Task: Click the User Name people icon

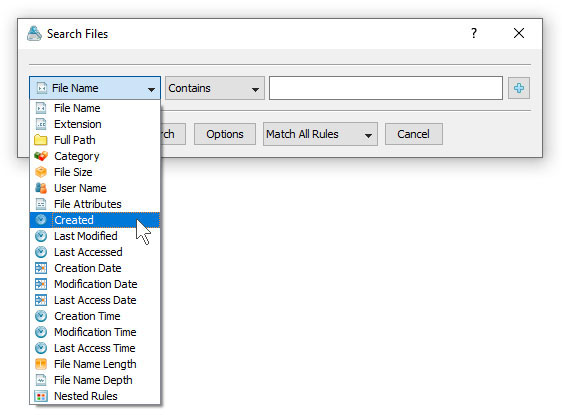Action: 41,188
